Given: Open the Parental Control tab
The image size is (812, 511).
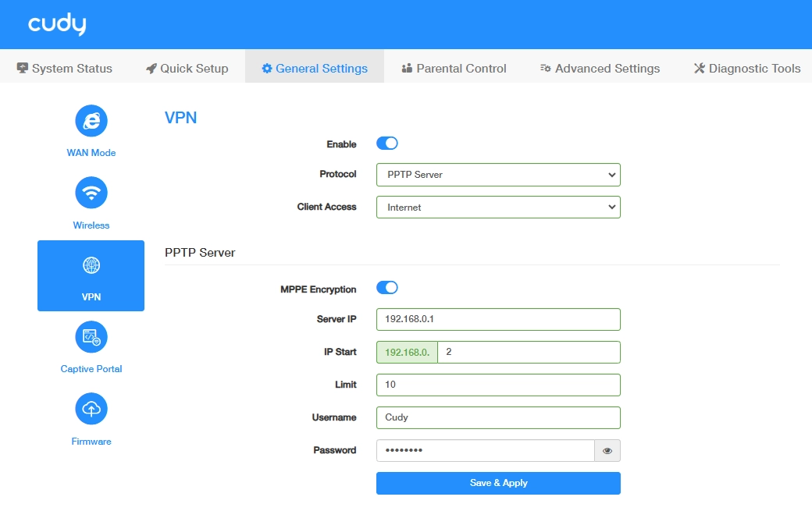Looking at the screenshot, I should 454,69.
